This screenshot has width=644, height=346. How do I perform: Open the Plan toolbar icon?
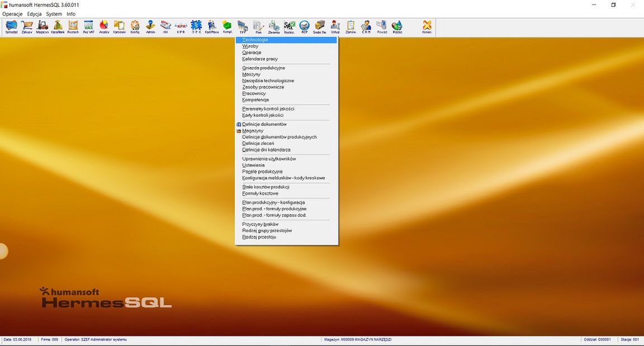point(258,27)
